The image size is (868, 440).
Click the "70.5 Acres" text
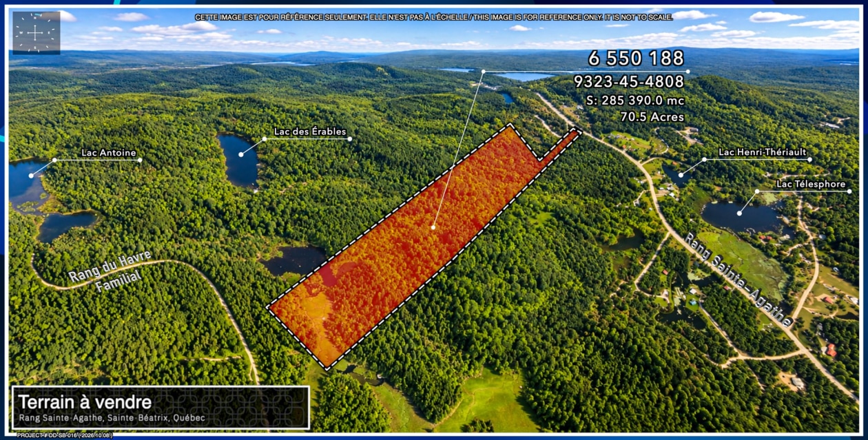click(652, 117)
